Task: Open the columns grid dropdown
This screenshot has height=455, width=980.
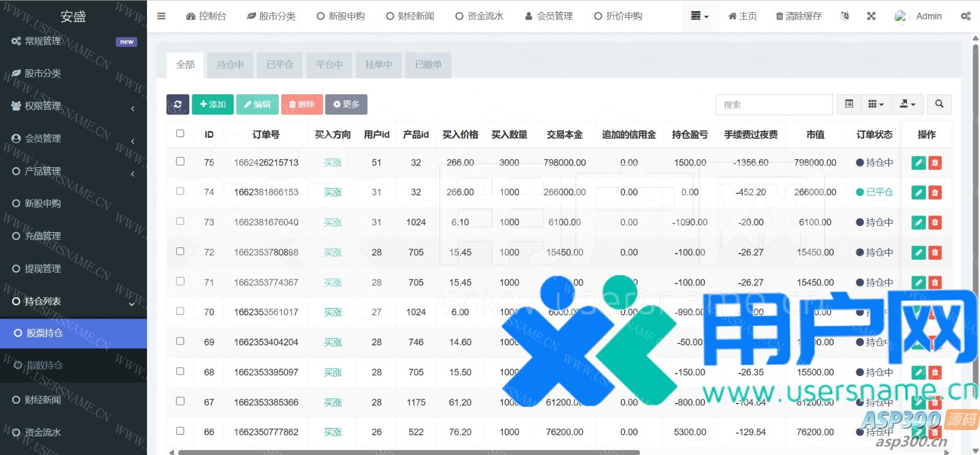Action: pos(876,104)
